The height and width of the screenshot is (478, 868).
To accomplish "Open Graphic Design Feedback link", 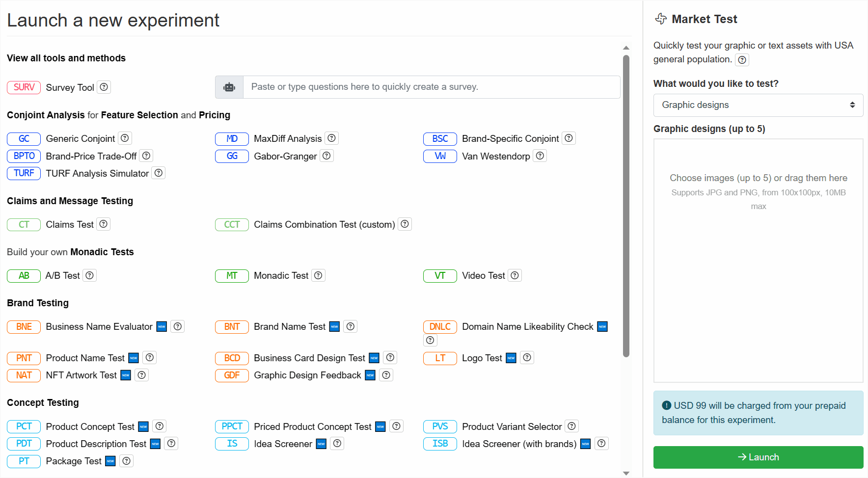I will 307,375.
